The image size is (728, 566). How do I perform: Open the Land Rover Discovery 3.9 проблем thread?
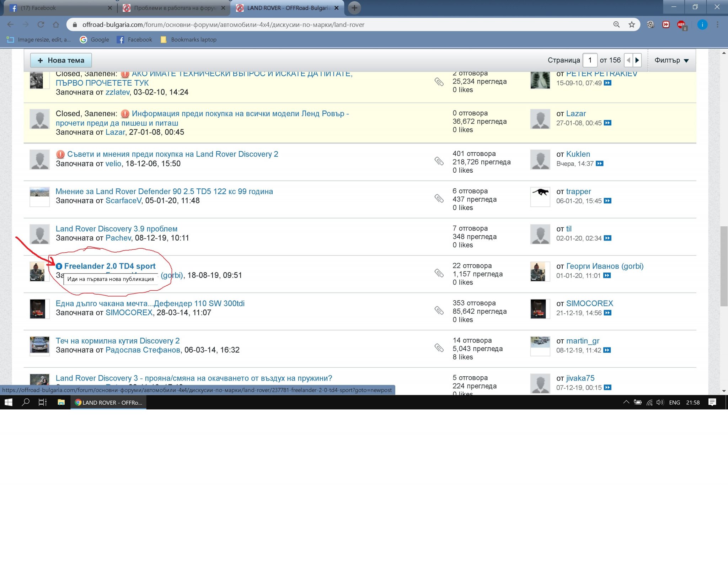coord(116,229)
